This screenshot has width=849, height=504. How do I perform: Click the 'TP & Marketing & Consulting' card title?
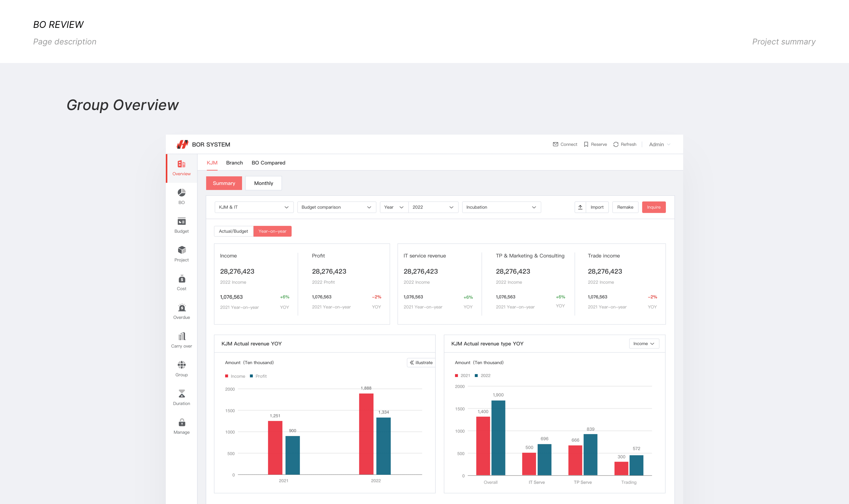coord(530,256)
